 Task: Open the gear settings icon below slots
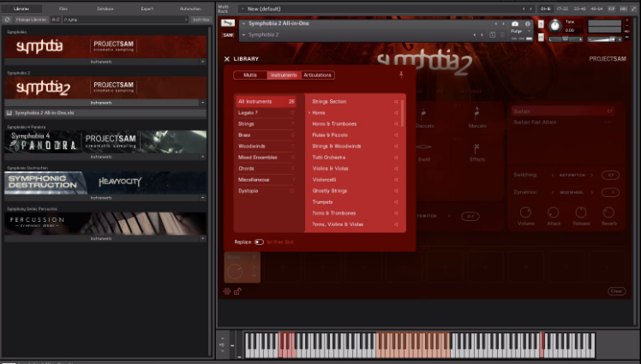(x=227, y=291)
